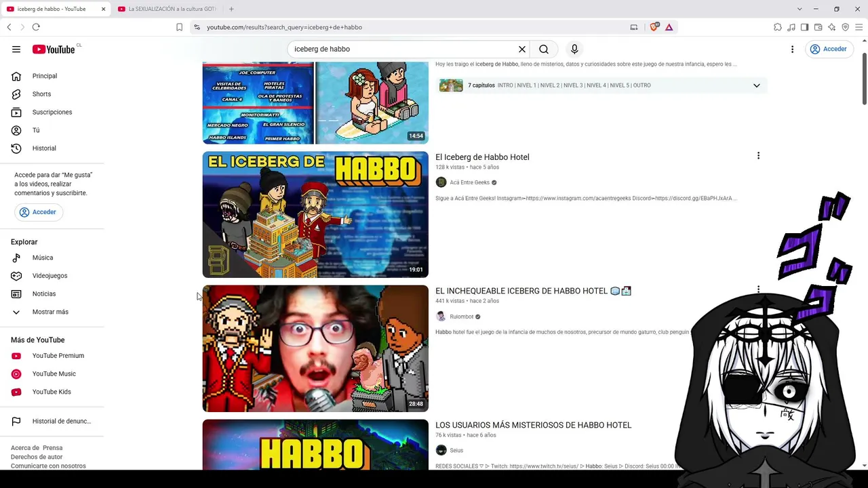The height and width of the screenshot is (488, 868).
Task: Visit the Seius channel name
Action: pos(456,451)
